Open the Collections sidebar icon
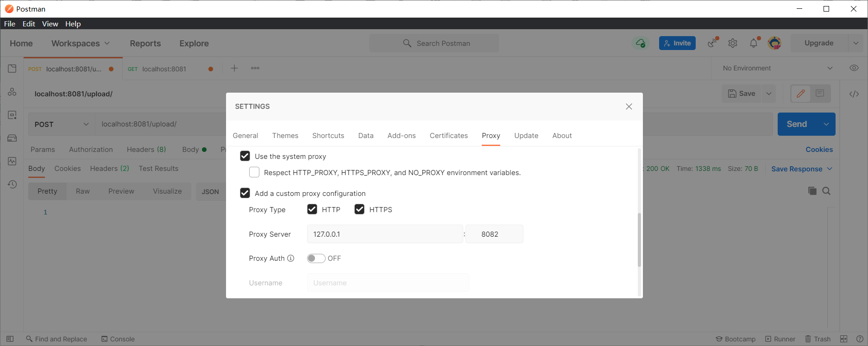Screen dimensions: 868x346 pos(12,69)
